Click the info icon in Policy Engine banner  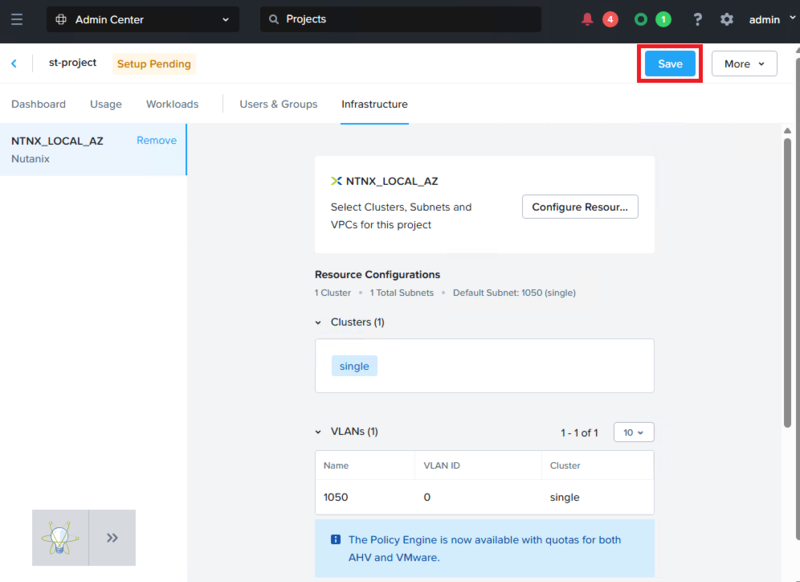(336, 539)
